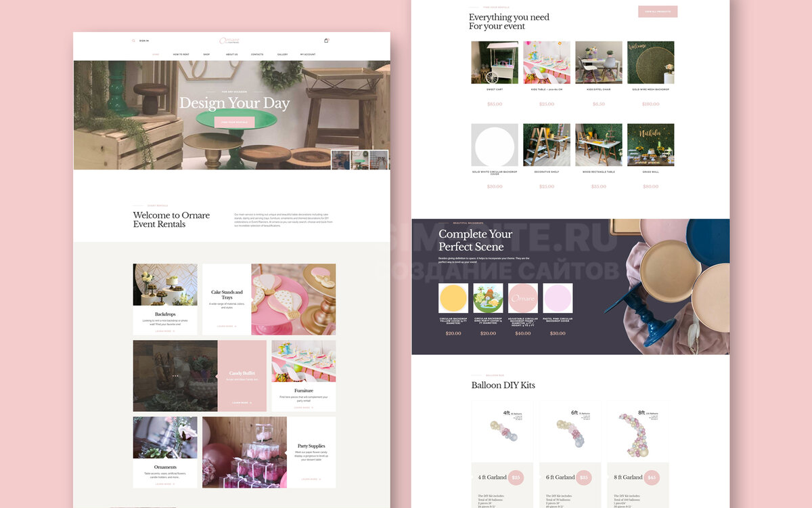The height and width of the screenshot is (508, 812).
Task: Select the second hero slider thumbnail
Action: (x=360, y=160)
